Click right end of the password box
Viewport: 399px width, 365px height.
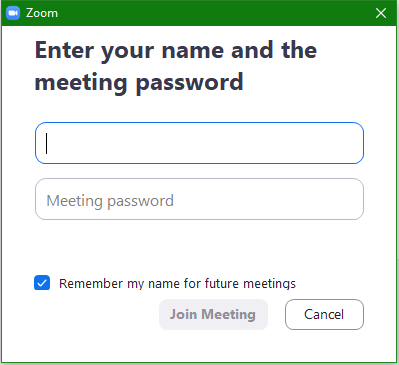[353, 199]
